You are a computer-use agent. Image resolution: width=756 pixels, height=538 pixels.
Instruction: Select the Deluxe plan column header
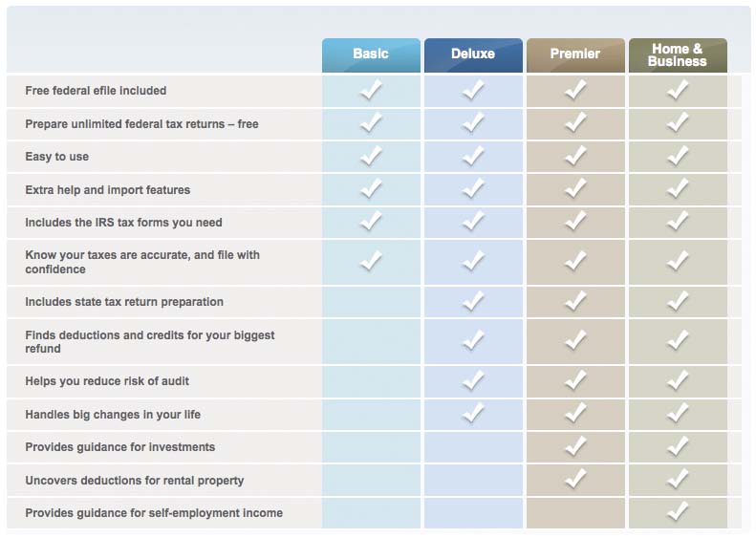coord(473,54)
